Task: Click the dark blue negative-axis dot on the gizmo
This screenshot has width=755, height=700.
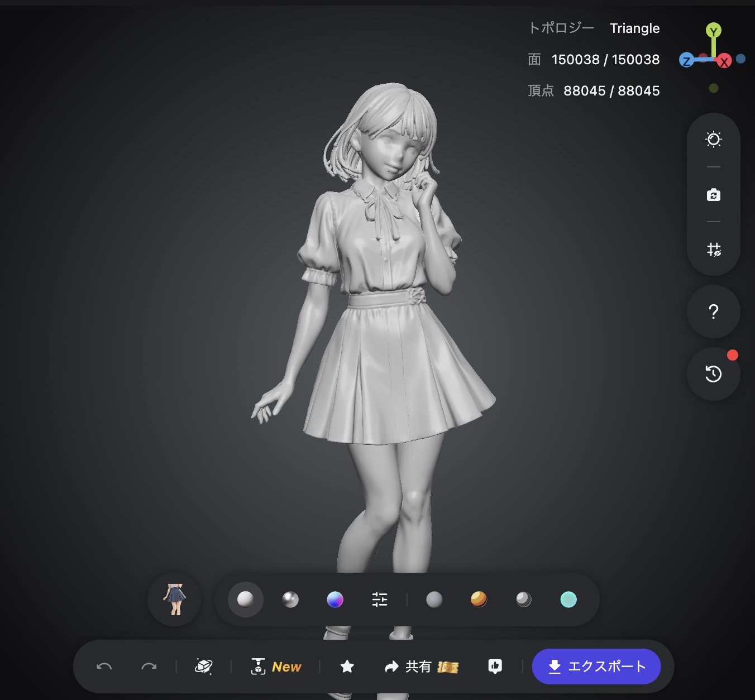Action: pos(740,59)
